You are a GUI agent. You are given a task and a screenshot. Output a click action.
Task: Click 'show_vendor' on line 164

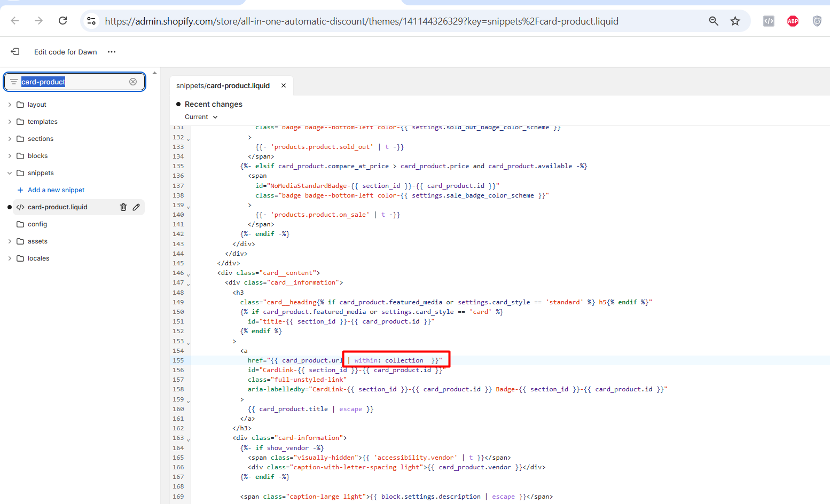point(288,448)
